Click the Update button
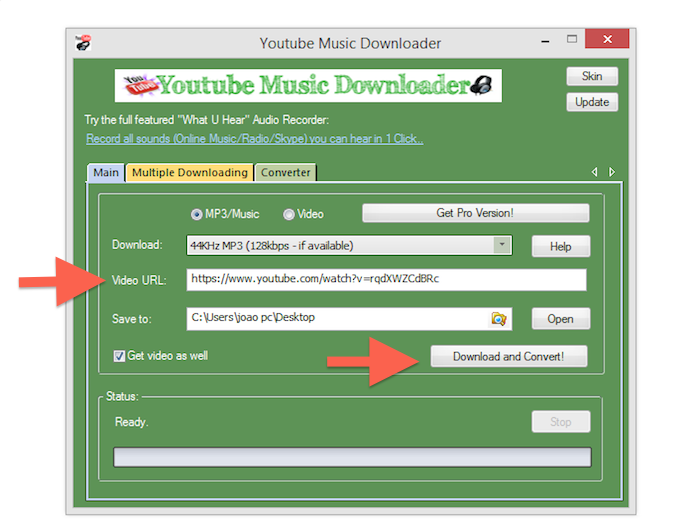 (592, 102)
